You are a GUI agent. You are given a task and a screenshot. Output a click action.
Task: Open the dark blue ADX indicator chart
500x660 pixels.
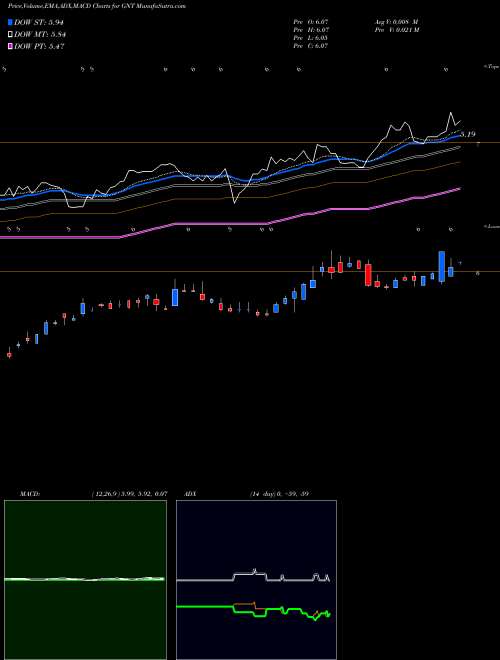coord(256,580)
